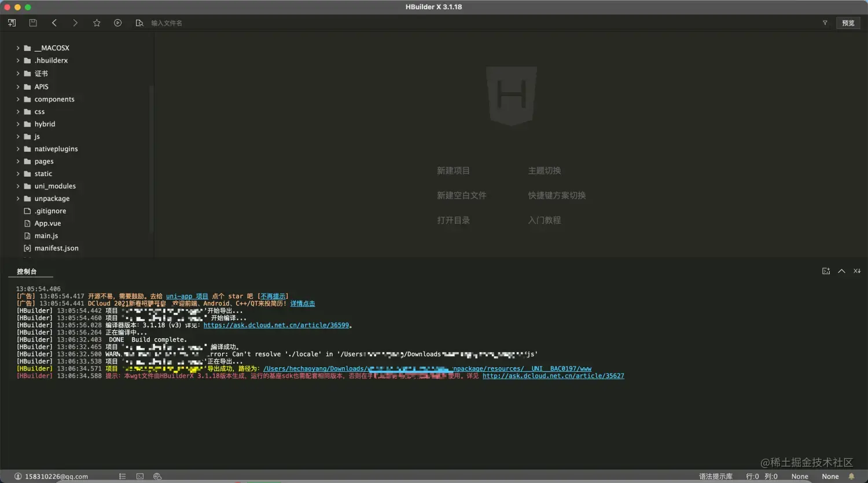Open favorites via the star icon
Image resolution: width=868 pixels, height=483 pixels.
(x=97, y=23)
